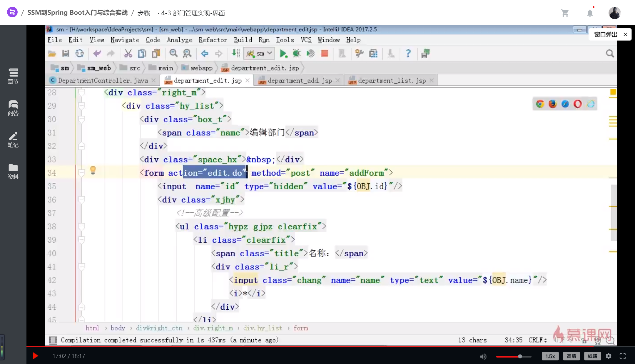
Task: Click the intention lightbulb on line 34
Action: pos(93,170)
